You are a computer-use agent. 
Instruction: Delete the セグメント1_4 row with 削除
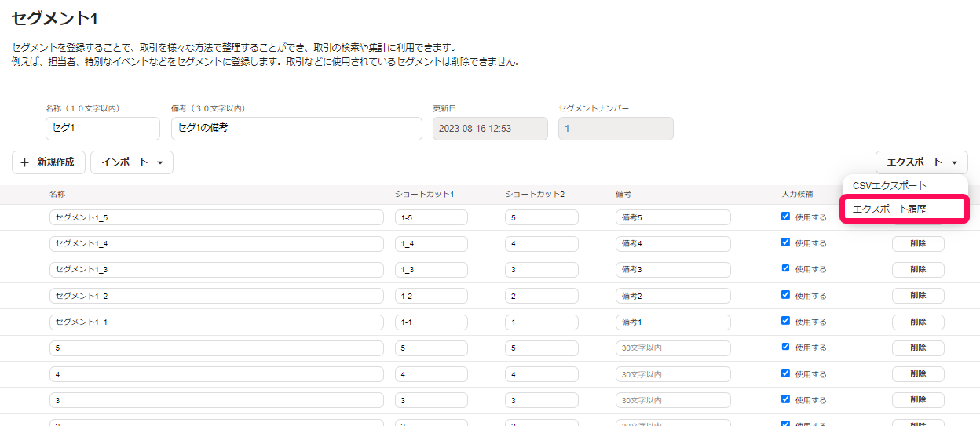[x=918, y=244]
